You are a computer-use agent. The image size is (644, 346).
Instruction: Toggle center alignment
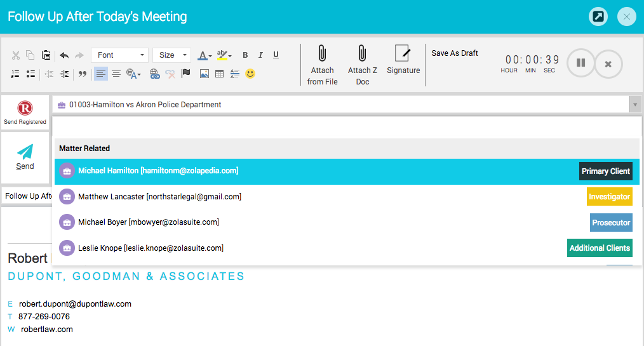[x=116, y=74]
